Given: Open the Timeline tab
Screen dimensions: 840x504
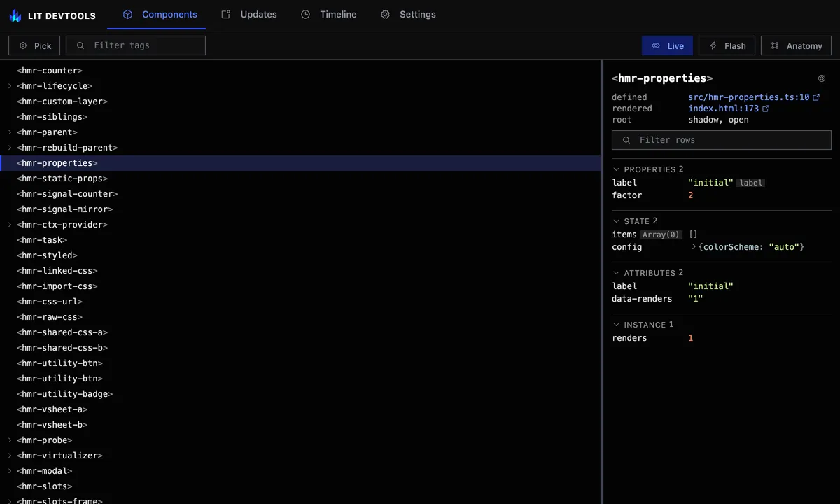Looking at the screenshot, I should pyautogui.click(x=329, y=14).
